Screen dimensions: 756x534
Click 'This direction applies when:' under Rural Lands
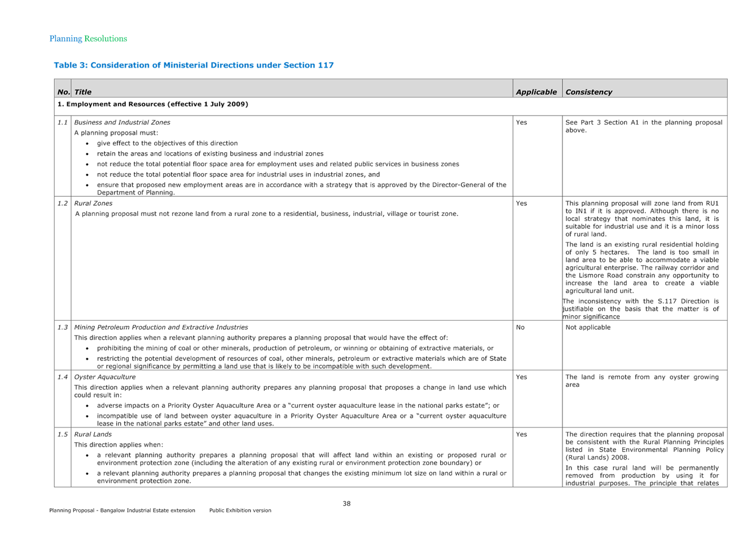coord(119,445)
